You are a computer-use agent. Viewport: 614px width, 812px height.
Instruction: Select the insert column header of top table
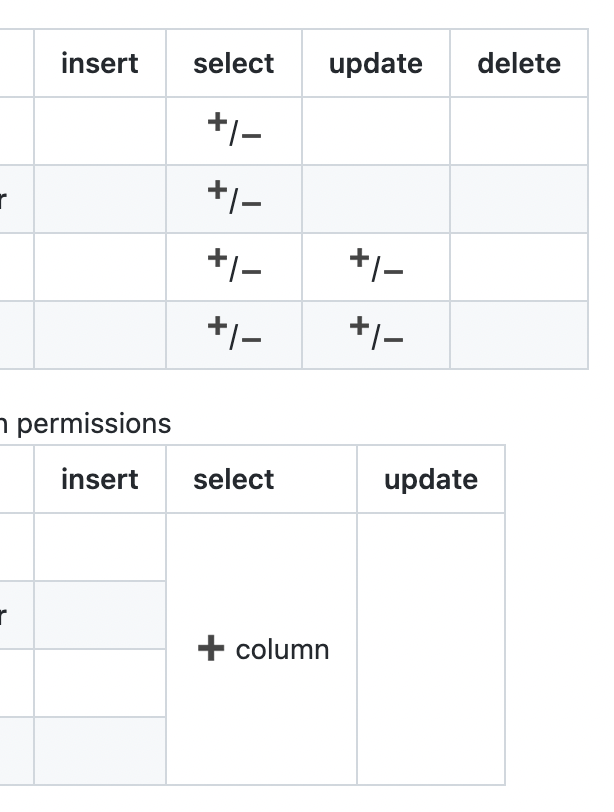coord(99,63)
